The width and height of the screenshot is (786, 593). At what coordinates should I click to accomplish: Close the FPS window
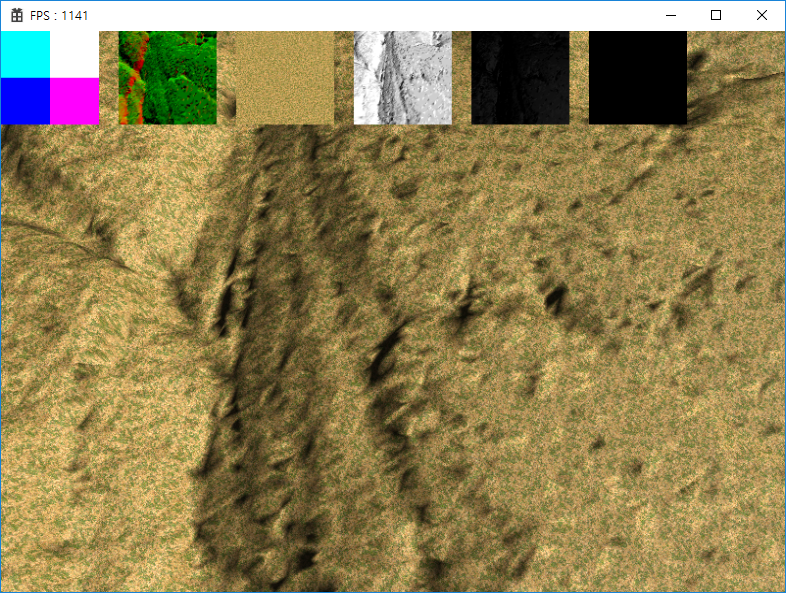(x=761, y=16)
